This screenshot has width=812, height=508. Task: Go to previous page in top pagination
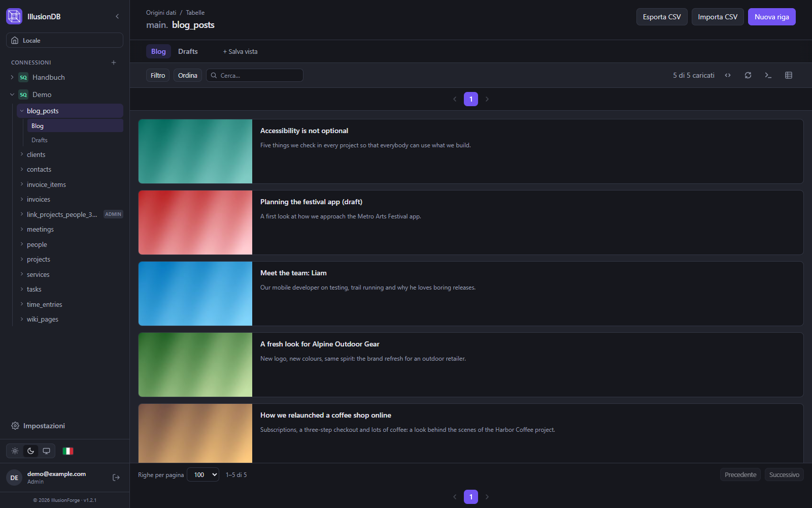click(x=455, y=99)
